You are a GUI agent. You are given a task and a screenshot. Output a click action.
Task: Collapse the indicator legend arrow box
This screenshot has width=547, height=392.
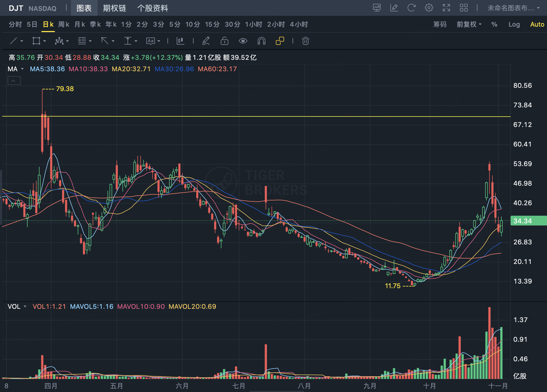pos(14,81)
